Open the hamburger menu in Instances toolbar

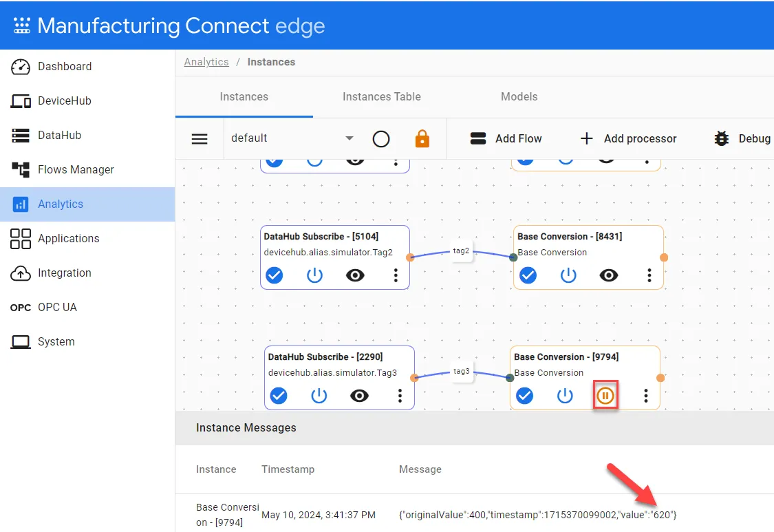coord(200,139)
